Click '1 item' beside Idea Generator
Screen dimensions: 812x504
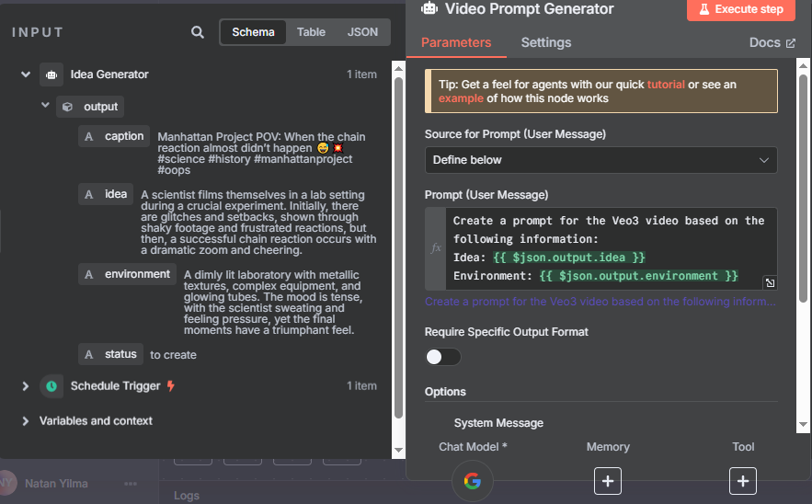click(361, 74)
